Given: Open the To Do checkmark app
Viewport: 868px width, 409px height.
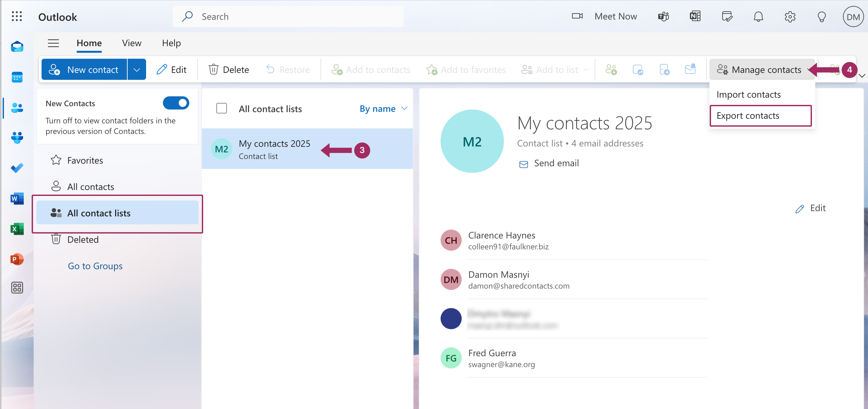Looking at the screenshot, I should click(17, 168).
